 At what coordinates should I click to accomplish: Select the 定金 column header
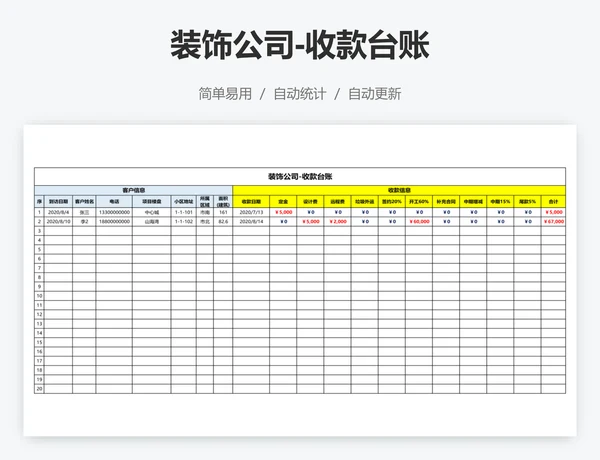[x=283, y=201]
